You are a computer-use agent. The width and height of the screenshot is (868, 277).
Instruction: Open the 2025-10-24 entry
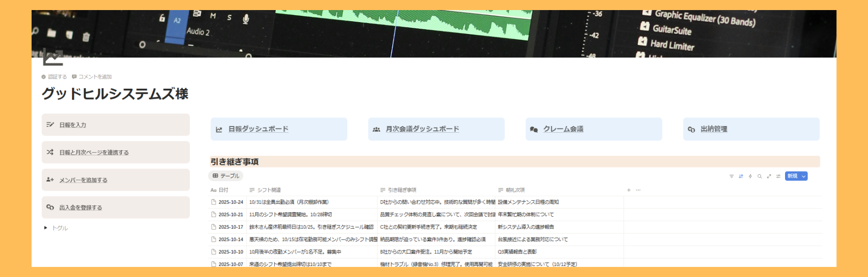click(231, 202)
